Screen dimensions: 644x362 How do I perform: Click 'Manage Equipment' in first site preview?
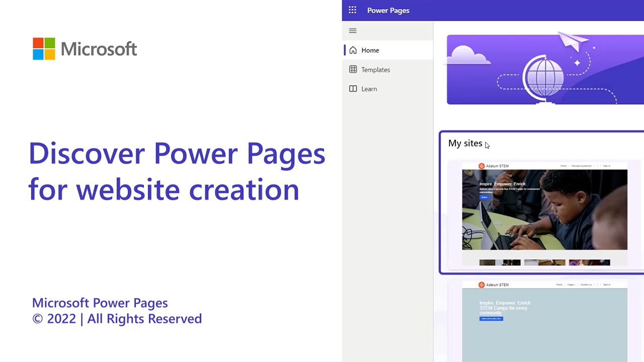(x=582, y=166)
